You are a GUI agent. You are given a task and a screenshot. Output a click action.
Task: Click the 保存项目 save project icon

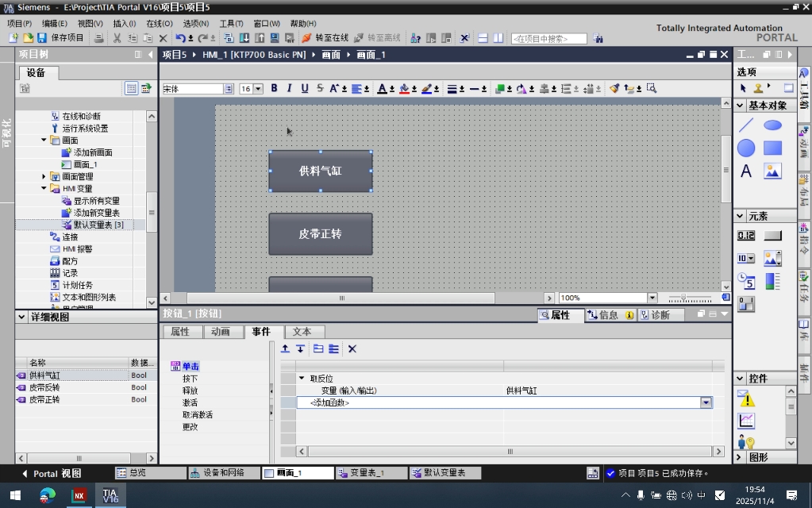(41, 38)
